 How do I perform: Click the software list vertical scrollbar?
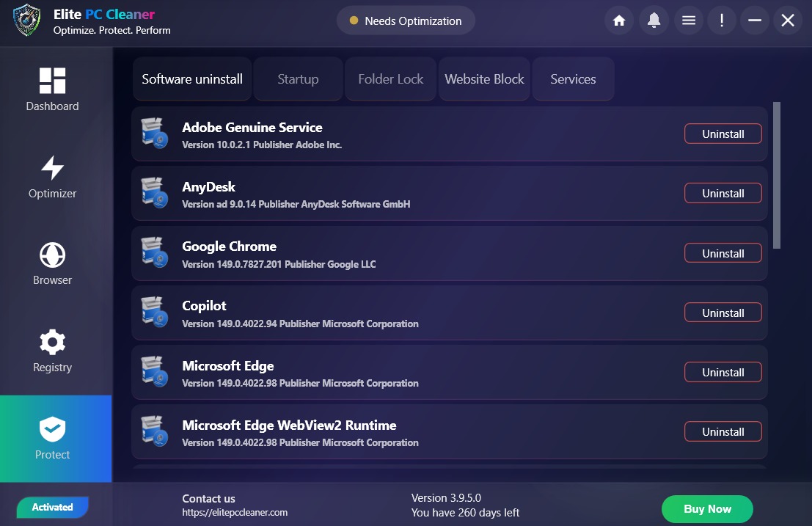[x=777, y=175]
